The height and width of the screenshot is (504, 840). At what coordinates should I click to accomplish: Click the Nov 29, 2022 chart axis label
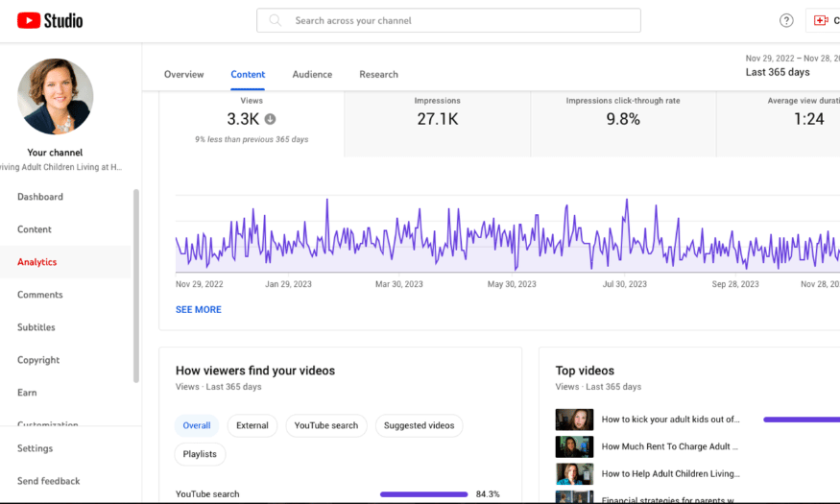pos(200,284)
